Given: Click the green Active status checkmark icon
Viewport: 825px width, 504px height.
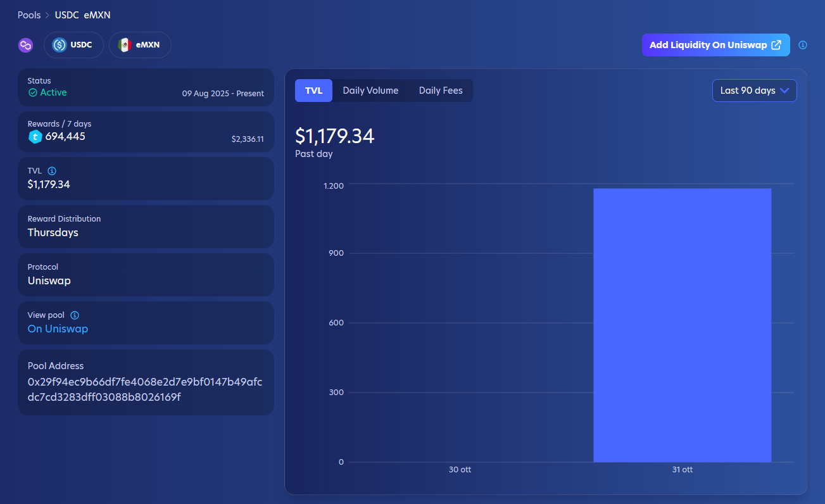Looking at the screenshot, I should pyautogui.click(x=33, y=92).
